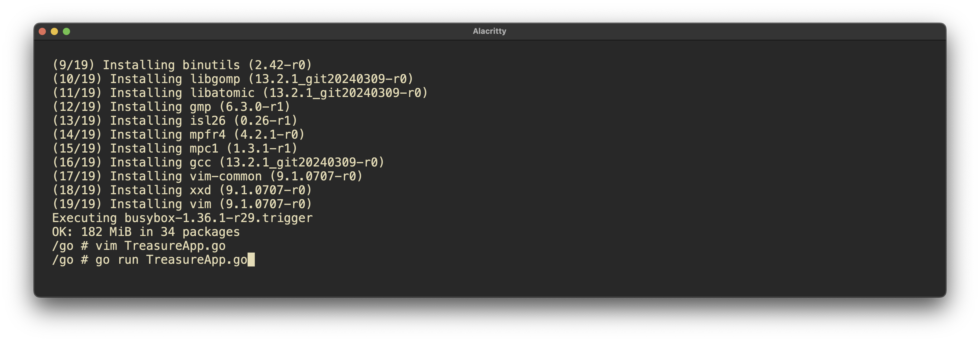
Task: Click the 'Executing busybox-1.36.1-r29.trigger' line
Action: click(182, 218)
